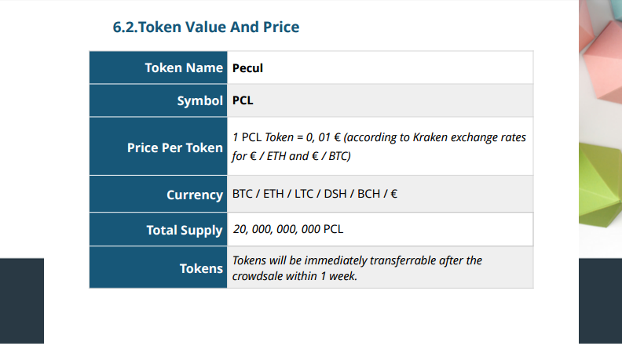Select the 'Tokens' row label
This screenshot has width=622, height=364.
click(159, 268)
